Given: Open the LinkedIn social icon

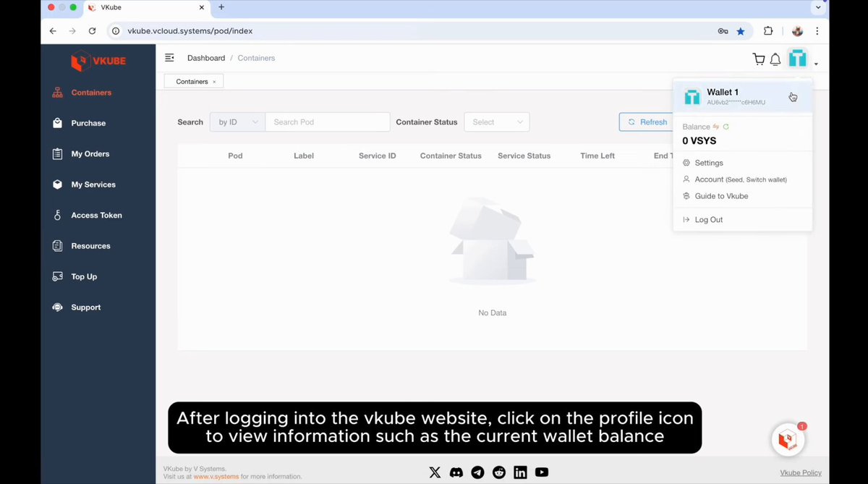Looking at the screenshot, I should pos(520,472).
